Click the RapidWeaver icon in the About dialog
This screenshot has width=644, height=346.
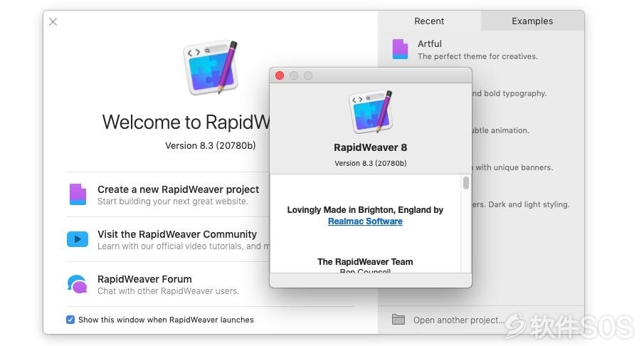point(371,111)
